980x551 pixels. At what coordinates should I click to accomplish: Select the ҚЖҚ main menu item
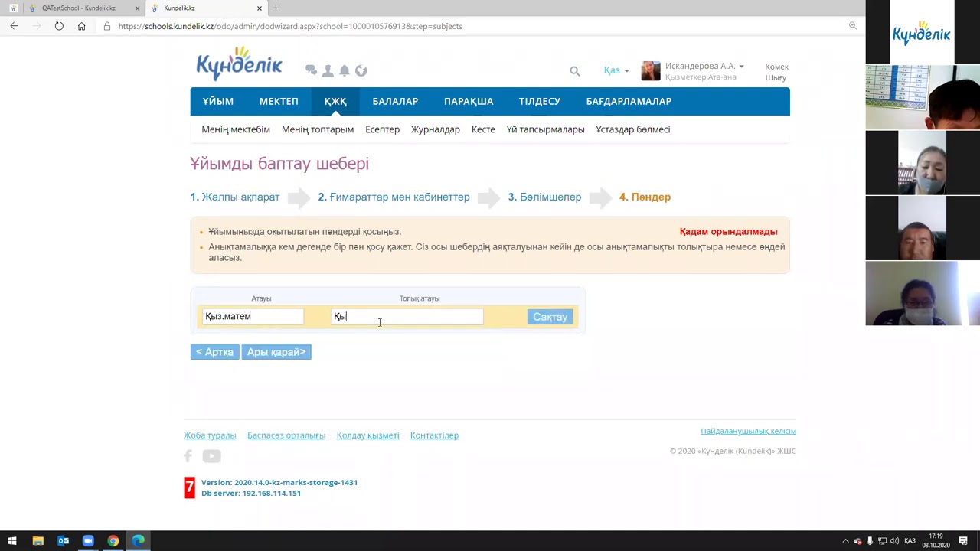tap(335, 101)
